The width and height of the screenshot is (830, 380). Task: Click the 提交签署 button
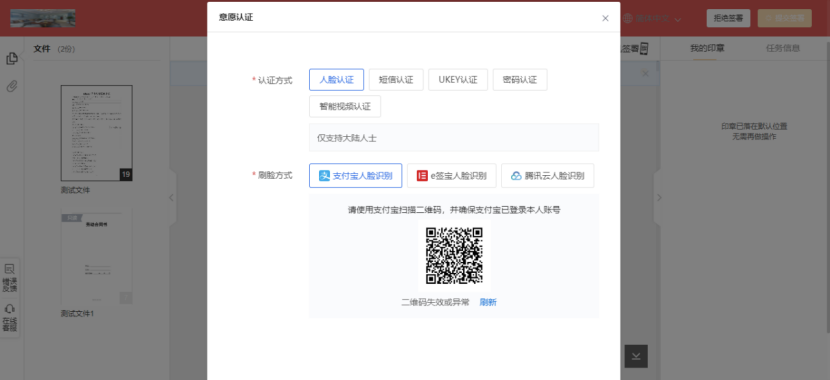(x=784, y=18)
